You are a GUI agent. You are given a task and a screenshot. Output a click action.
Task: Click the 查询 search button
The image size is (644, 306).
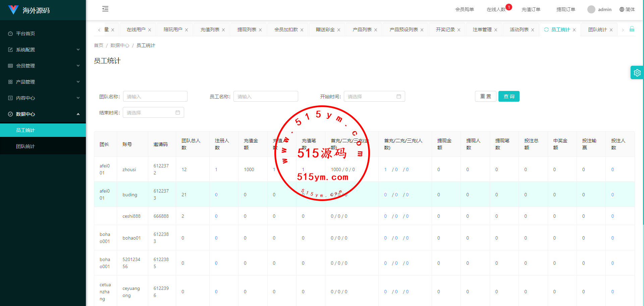click(508, 97)
